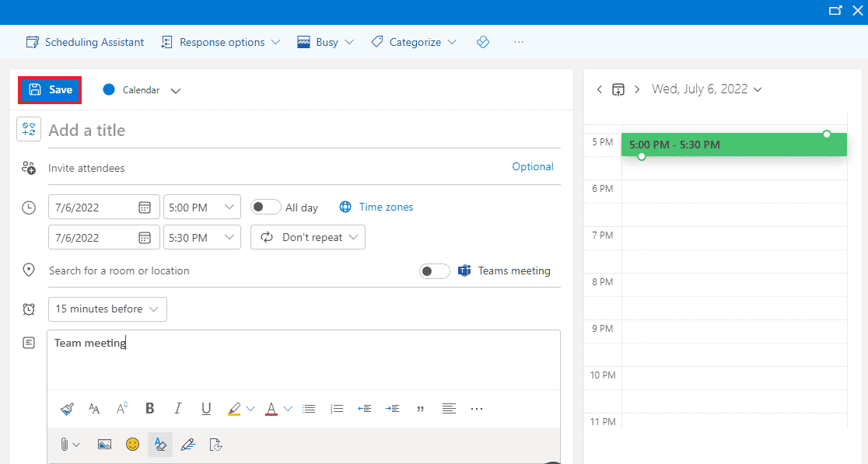Increase the indent
This screenshot has height=464, width=868.
click(x=393, y=409)
